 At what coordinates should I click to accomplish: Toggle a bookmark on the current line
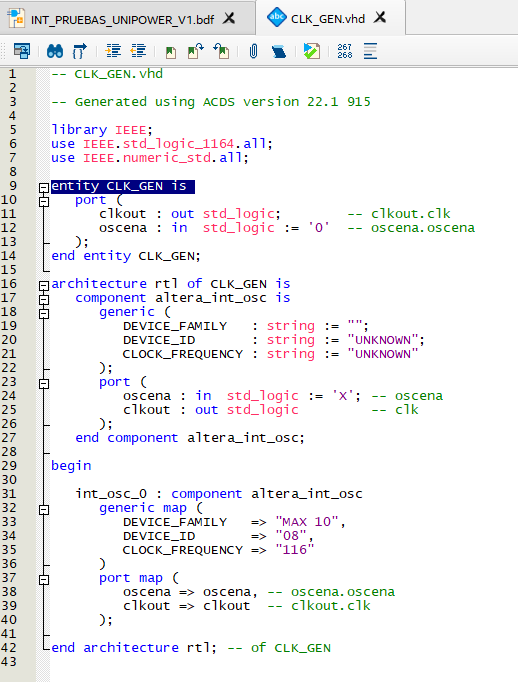[171, 52]
